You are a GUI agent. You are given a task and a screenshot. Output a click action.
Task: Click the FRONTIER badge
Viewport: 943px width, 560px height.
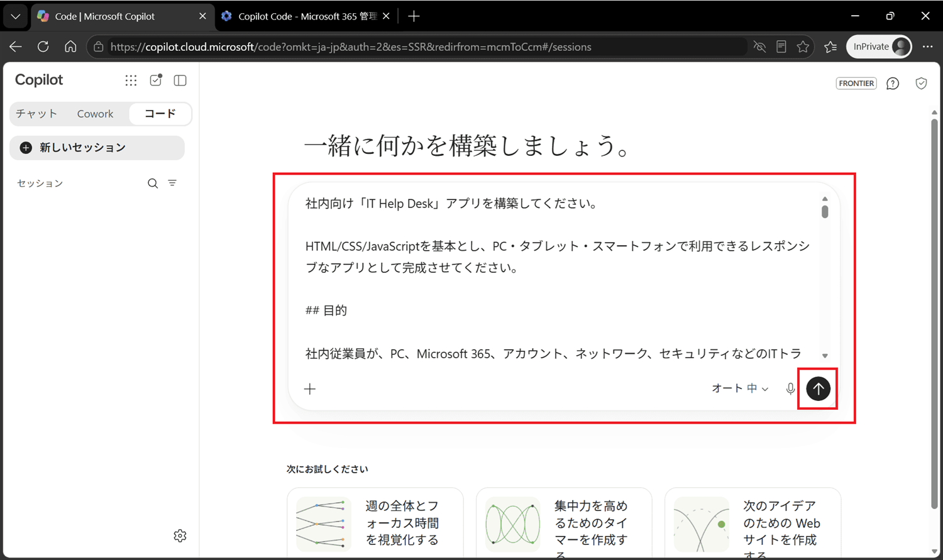(856, 83)
